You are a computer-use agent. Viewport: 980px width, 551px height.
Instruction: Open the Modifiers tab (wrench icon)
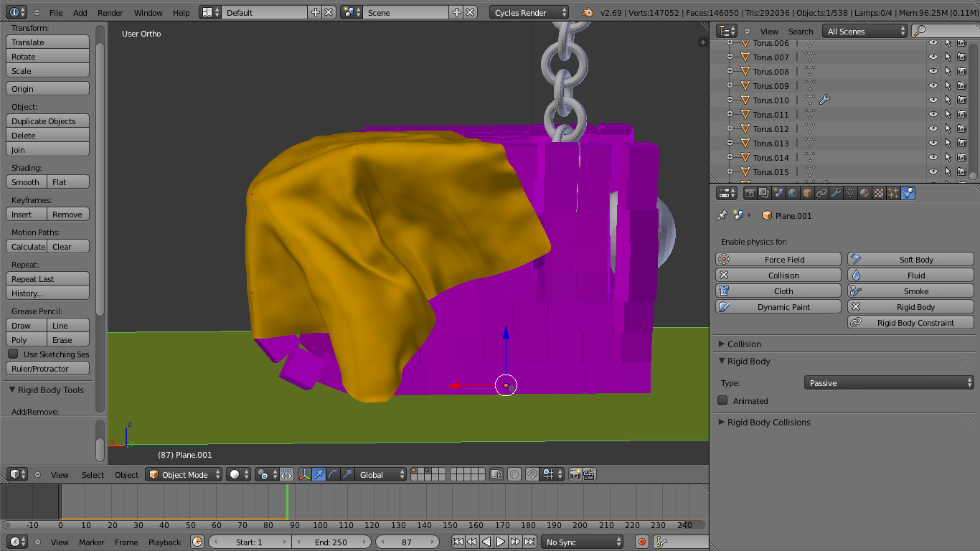[837, 192]
